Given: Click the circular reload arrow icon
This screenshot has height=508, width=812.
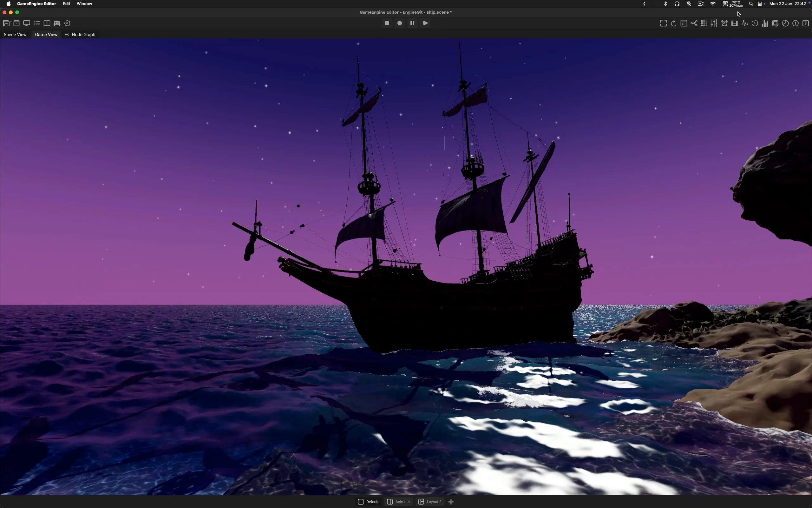Looking at the screenshot, I should tap(673, 23).
